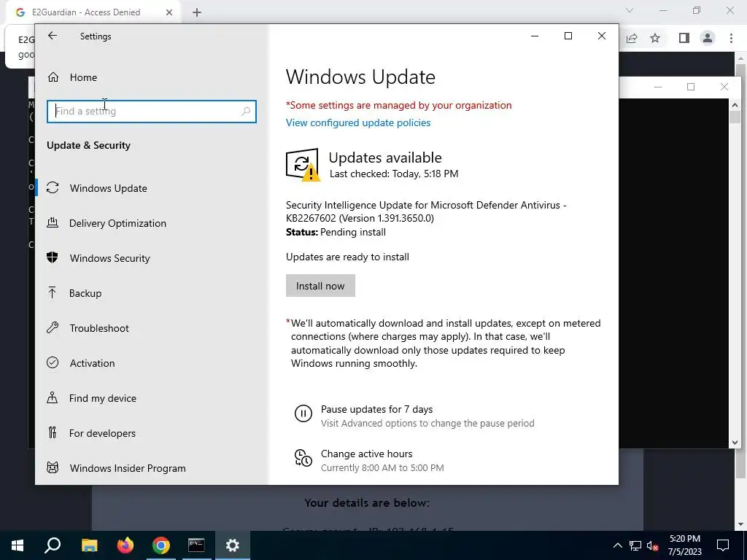
Task: Click the Backup upload-arrow icon
Action: click(53, 292)
